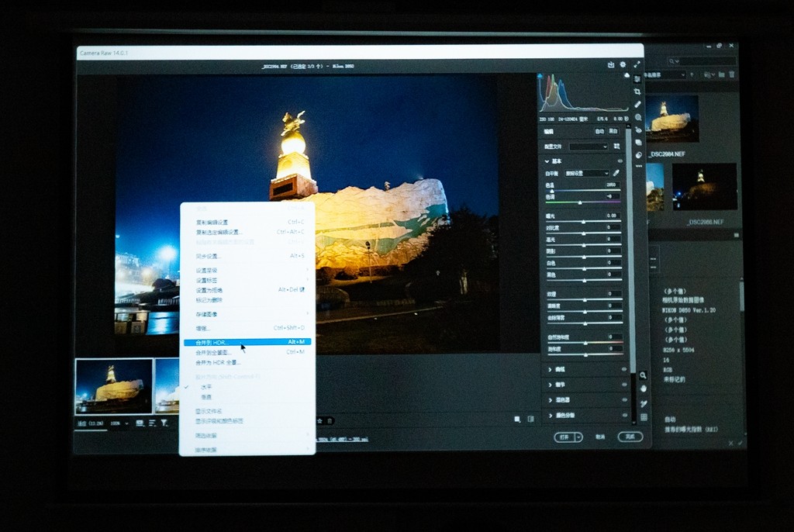Select the Red Eye removal tool
The image size is (794, 532).
click(x=637, y=130)
